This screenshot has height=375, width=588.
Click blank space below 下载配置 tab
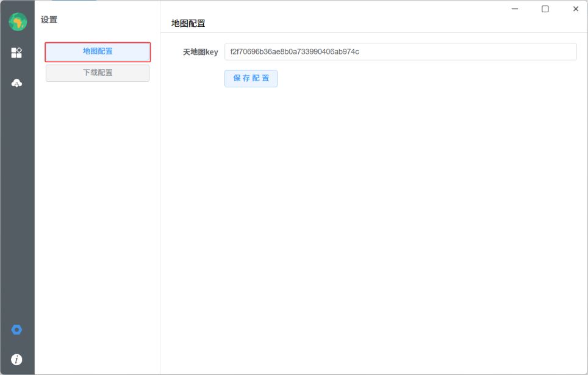coord(98,214)
